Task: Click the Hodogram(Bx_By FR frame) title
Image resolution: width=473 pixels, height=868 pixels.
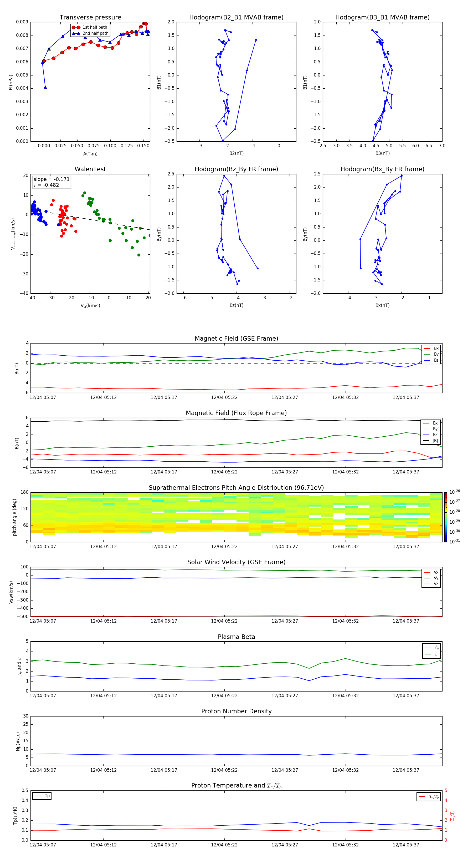Action: 382,169
